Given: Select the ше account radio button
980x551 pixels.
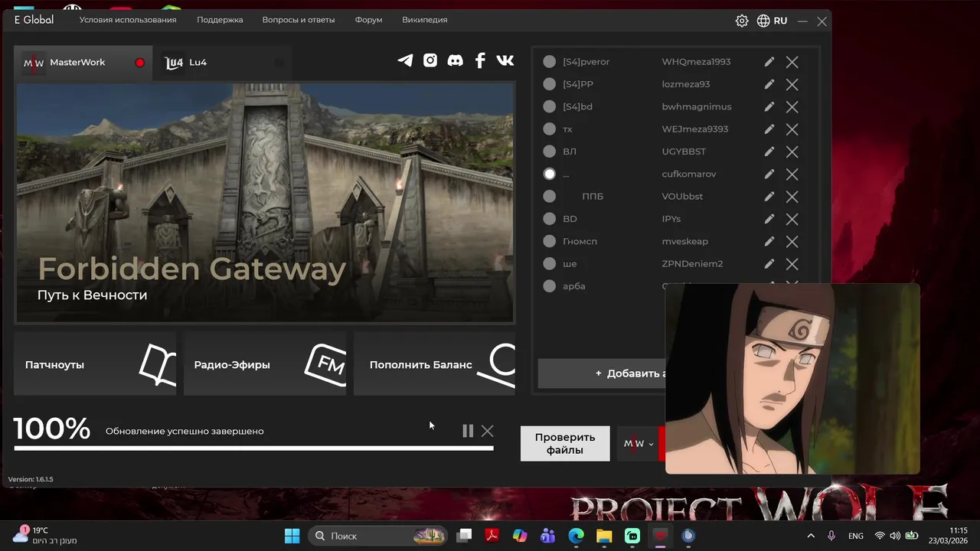Looking at the screenshot, I should 549,264.
